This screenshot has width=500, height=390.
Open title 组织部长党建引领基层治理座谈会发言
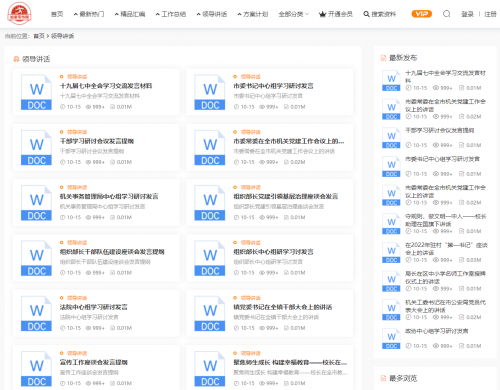tap(286, 197)
